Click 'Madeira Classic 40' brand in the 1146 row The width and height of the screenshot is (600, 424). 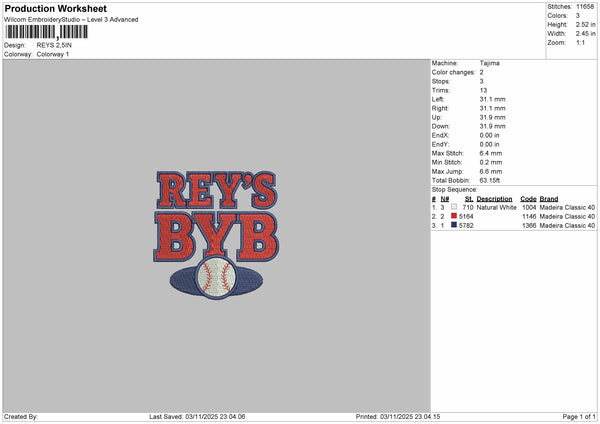567,217
